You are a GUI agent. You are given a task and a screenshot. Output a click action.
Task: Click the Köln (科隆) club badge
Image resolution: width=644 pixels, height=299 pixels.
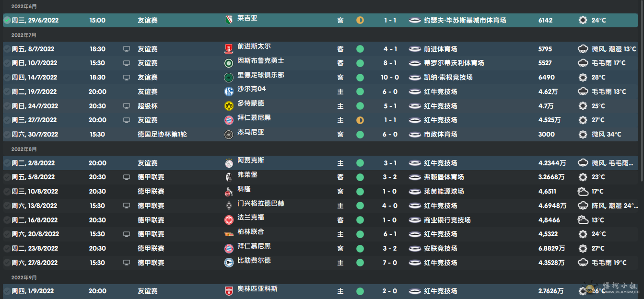coord(228,192)
